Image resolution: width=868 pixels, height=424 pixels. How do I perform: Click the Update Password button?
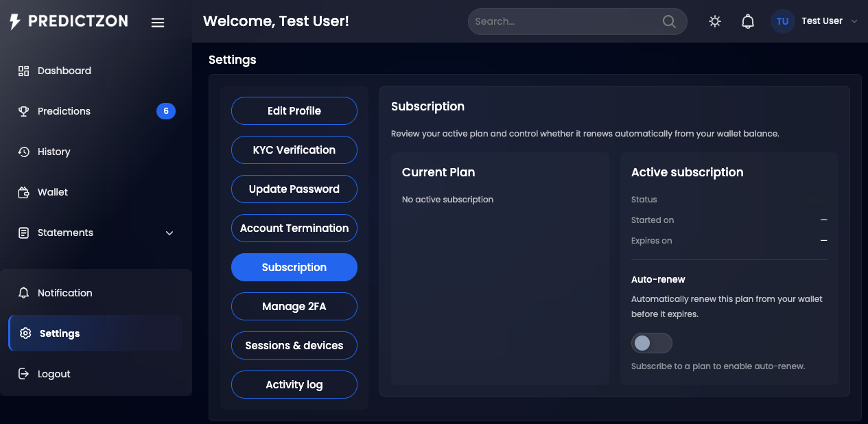coord(294,189)
